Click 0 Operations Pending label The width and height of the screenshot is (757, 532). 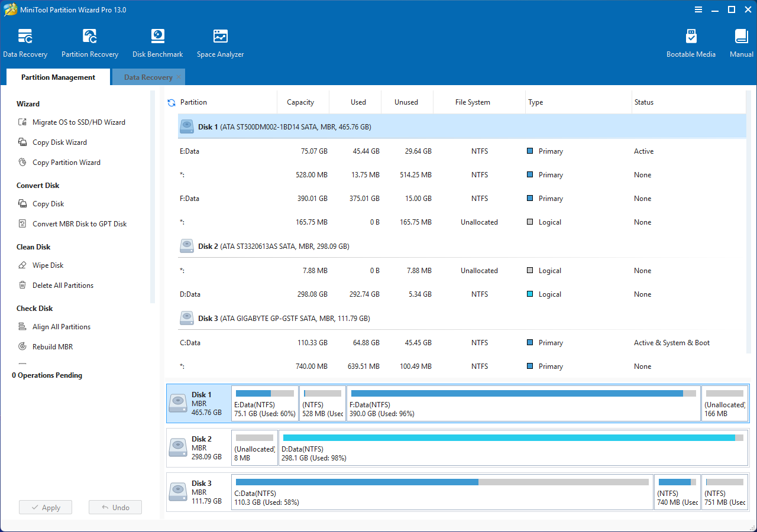point(47,375)
